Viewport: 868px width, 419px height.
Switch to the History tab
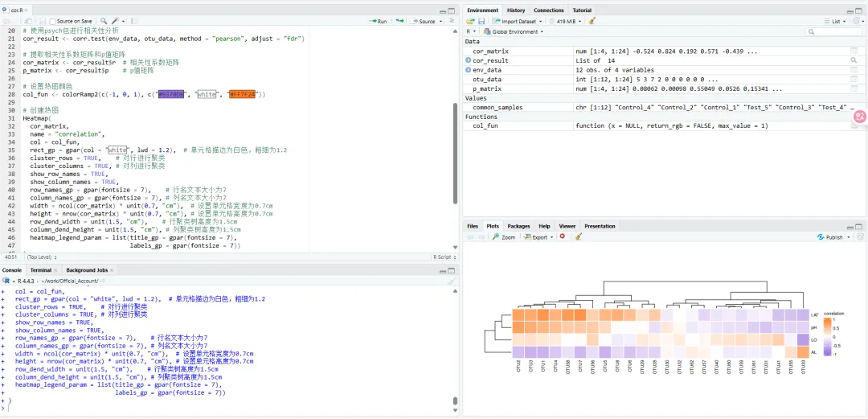click(516, 10)
